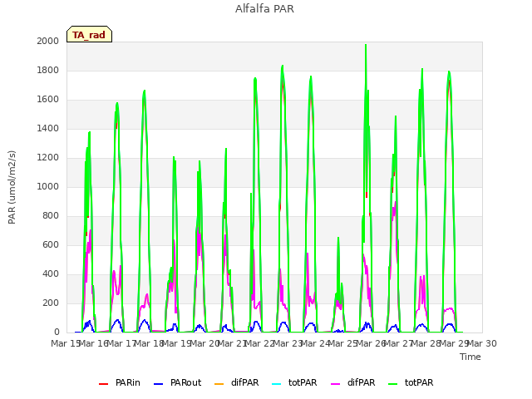Viewport: 532px width, 399px height.
Task: Click the Mar 27 x-axis tick label
Action: pos(399,343)
